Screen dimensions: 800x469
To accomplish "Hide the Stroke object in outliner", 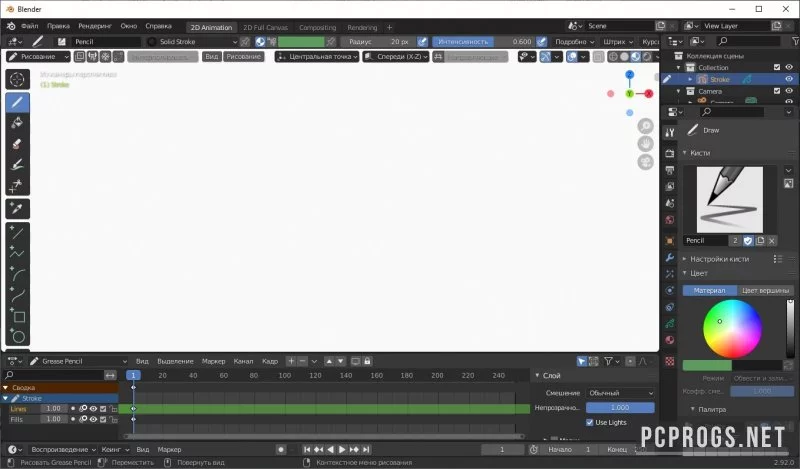I will click(x=789, y=79).
